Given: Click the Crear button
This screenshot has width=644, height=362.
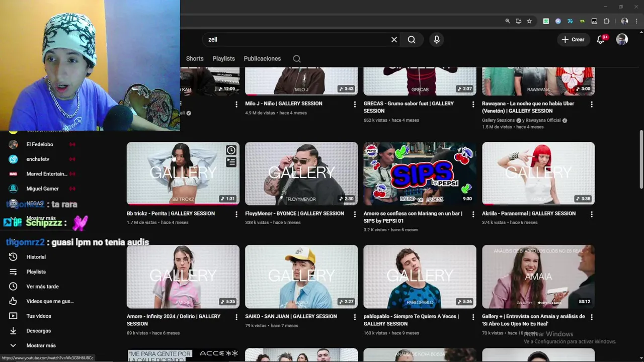Looking at the screenshot, I should 573,40.
